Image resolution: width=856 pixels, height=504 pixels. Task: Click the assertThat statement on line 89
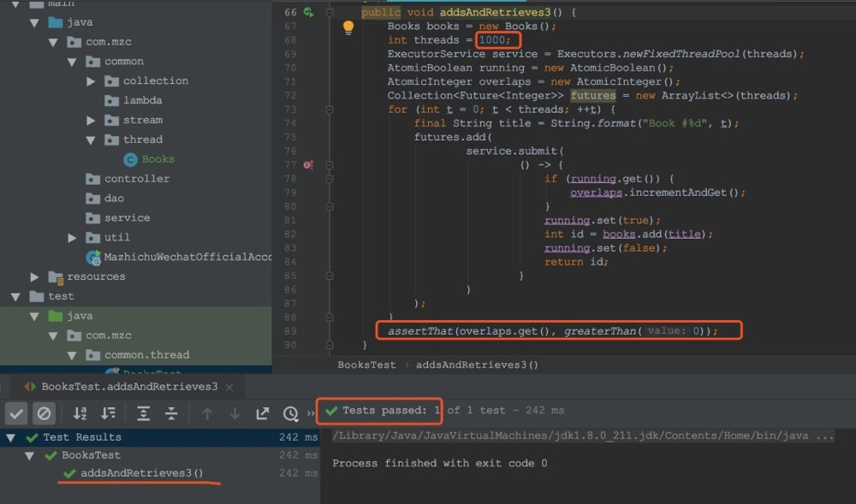click(552, 331)
